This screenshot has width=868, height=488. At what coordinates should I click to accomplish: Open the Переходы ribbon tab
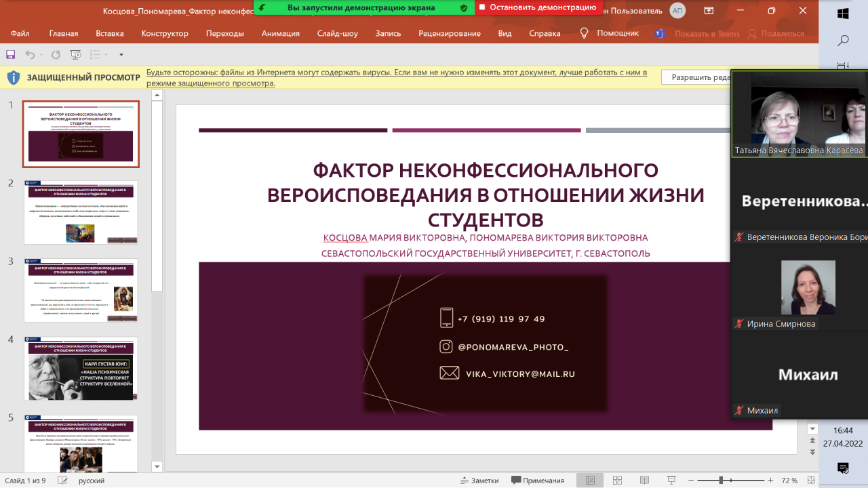point(224,33)
